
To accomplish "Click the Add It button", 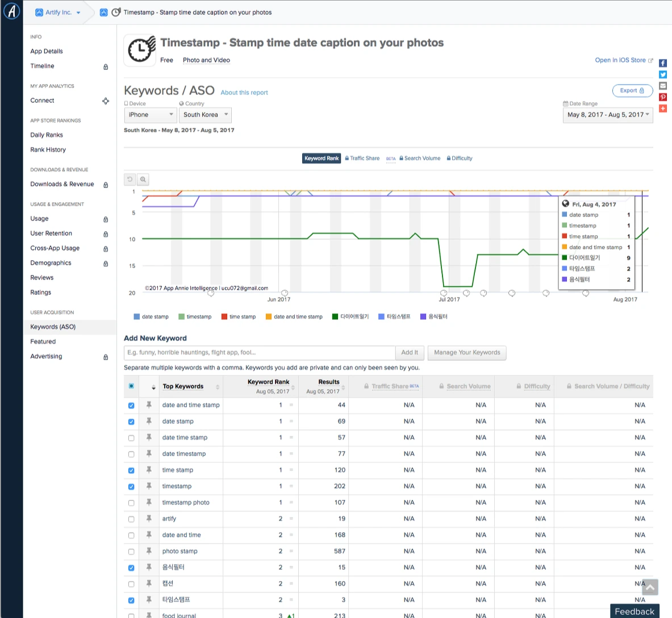I will (x=410, y=353).
